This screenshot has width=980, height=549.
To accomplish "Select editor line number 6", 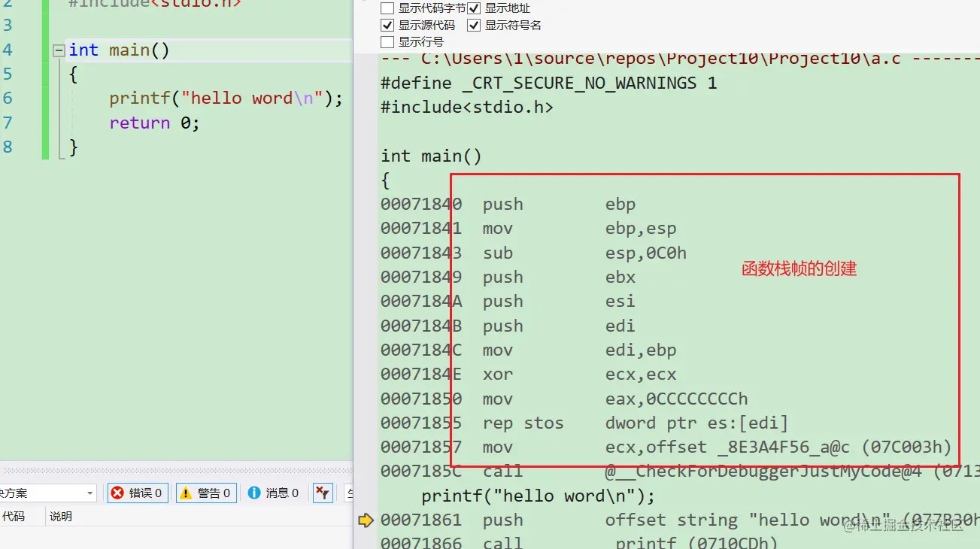I will [8, 99].
